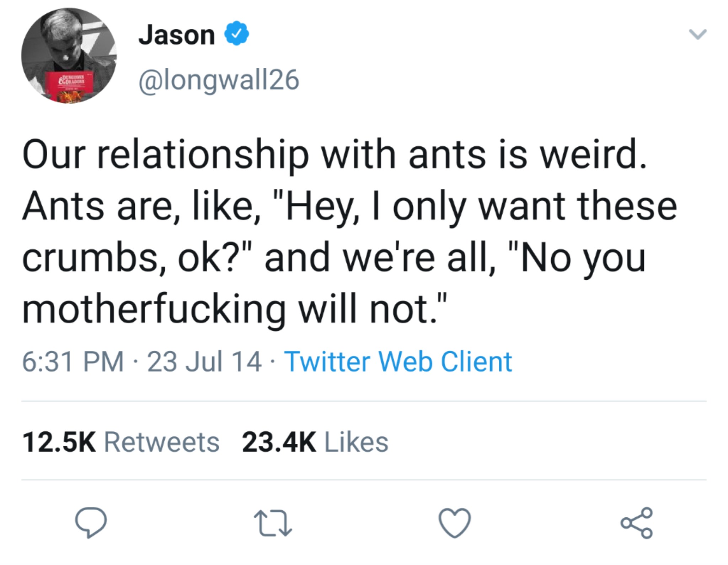Click the word Retweets label
The image size is (728, 565).
(162, 442)
